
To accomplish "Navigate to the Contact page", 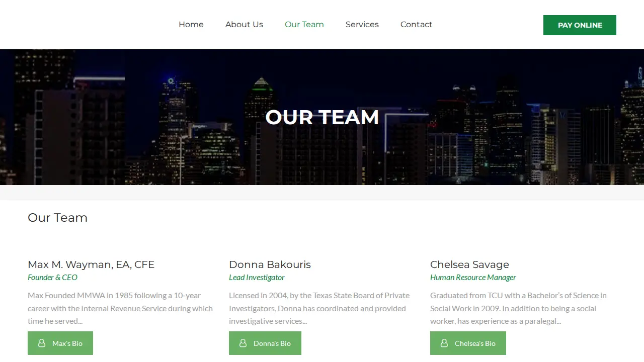I will click(x=416, y=25).
